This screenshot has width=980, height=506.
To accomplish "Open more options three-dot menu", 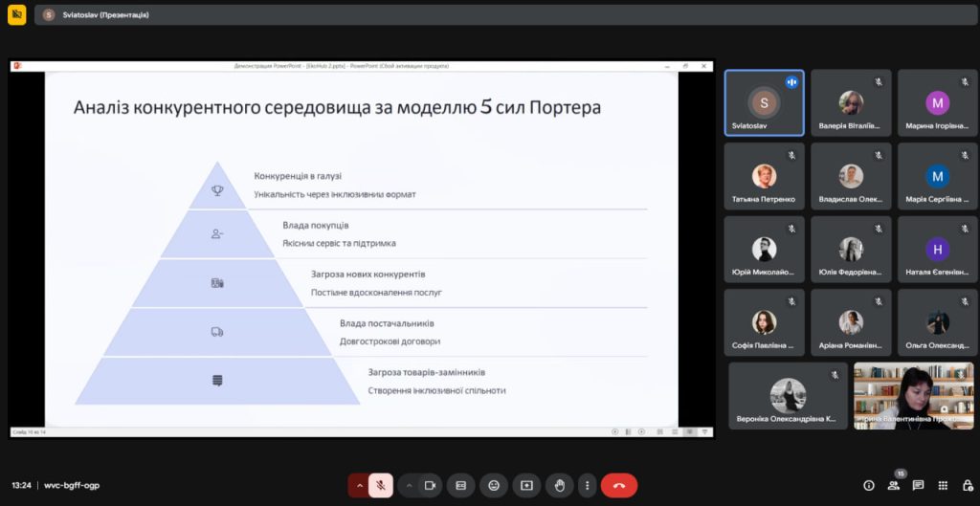I will pyautogui.click(x=587, y=485).
